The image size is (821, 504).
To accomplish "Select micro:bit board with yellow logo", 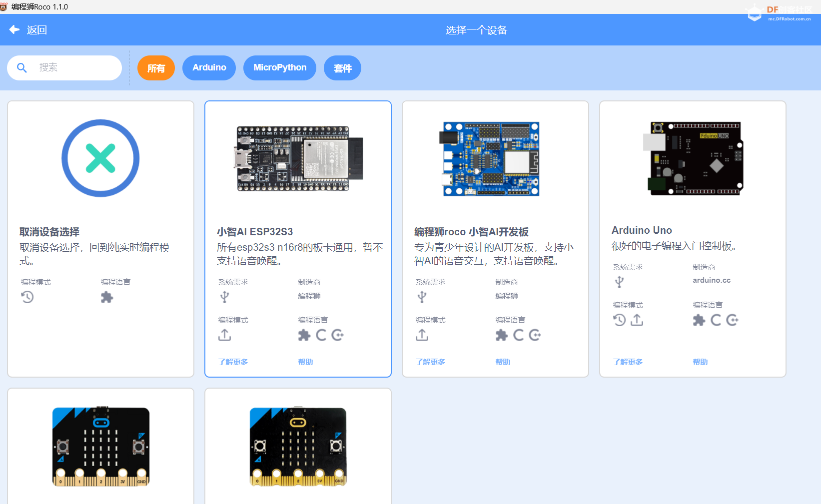I will click(x=298, y=446).
